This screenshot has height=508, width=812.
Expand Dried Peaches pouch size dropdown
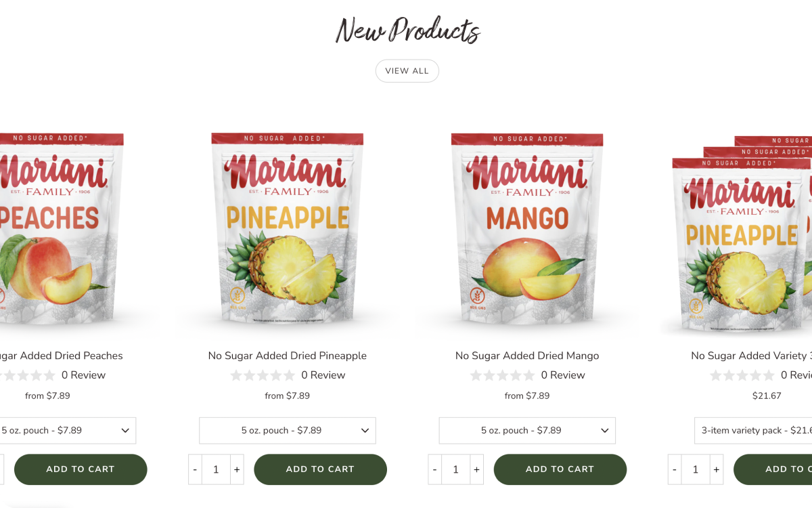[68, 431]
